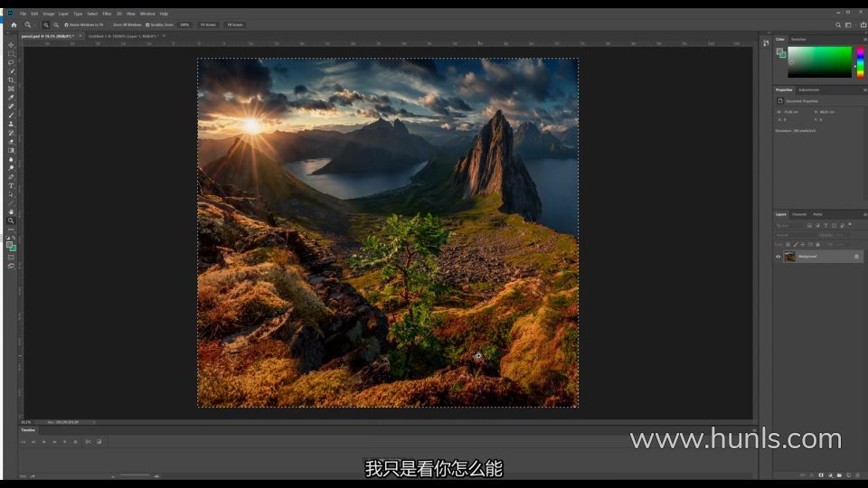
Task: Select the Frame tool
Action: coord(11,89)
